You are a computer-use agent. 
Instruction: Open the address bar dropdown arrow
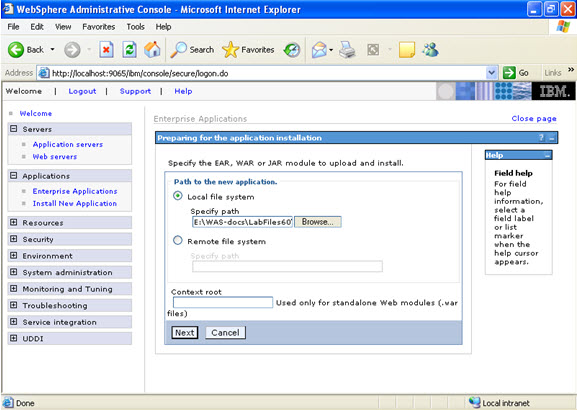tap(491, 73)
